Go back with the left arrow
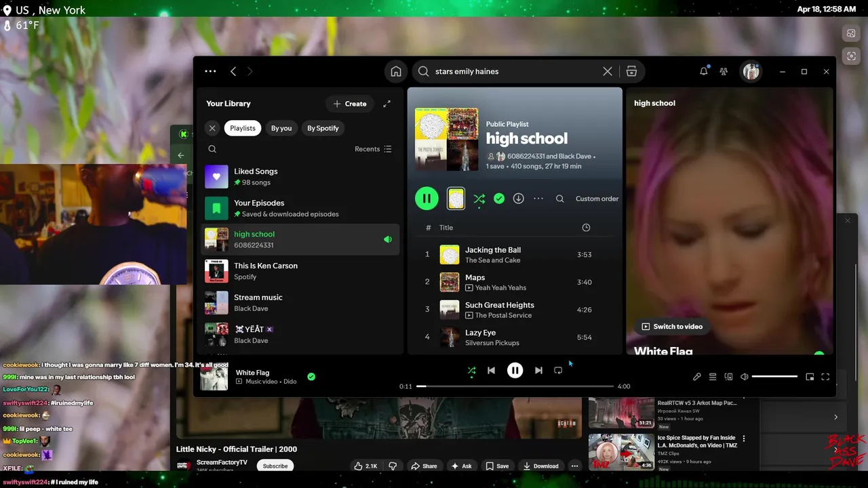This screenshot has width=868, height=488. [x=233, y=71]
